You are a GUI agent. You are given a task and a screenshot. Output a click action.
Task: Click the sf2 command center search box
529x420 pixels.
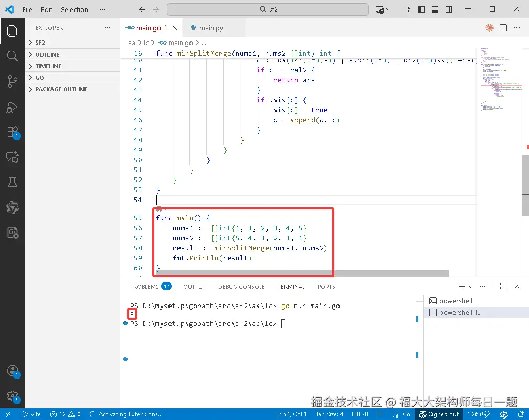(268, 9)
